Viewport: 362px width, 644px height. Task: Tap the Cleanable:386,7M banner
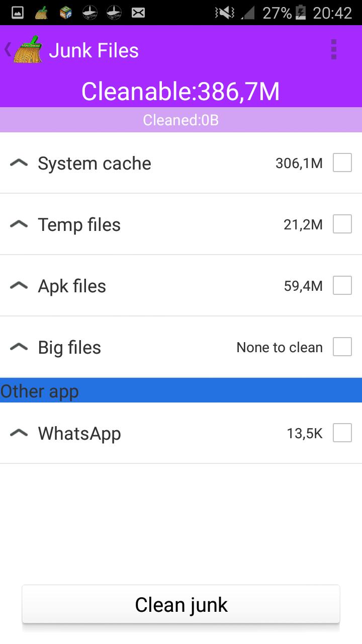181,92
